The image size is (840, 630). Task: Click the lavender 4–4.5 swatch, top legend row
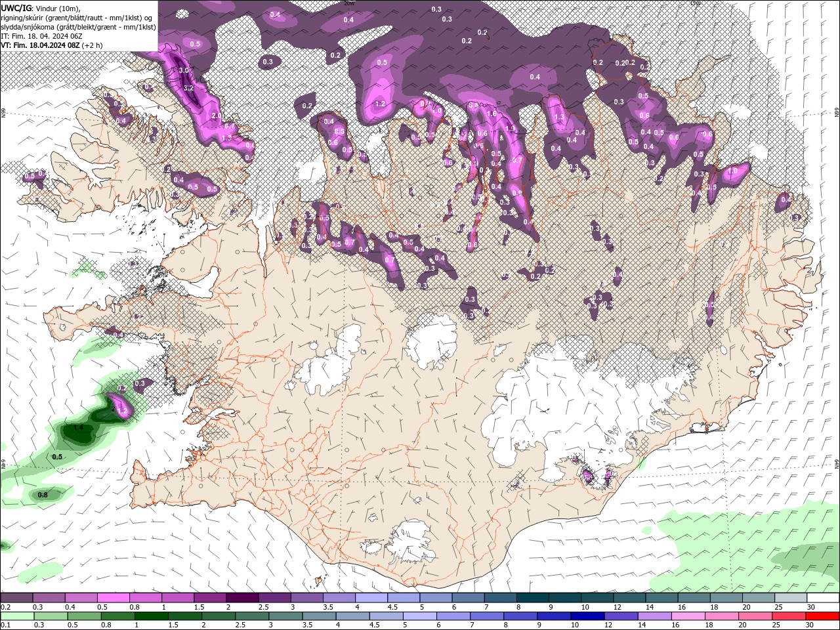pyautogui.click(x=371, y=598)
